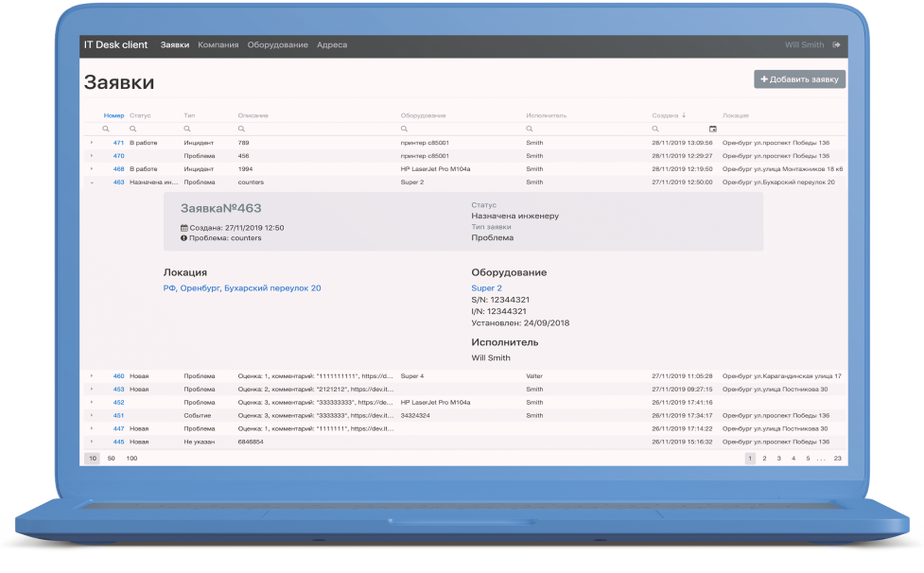Viewport: 924px width, 573px height.
Task: Open location link РФ, Оренбург, Бухарский переулок
Action: pyautogui.click(x=242, y=288)
